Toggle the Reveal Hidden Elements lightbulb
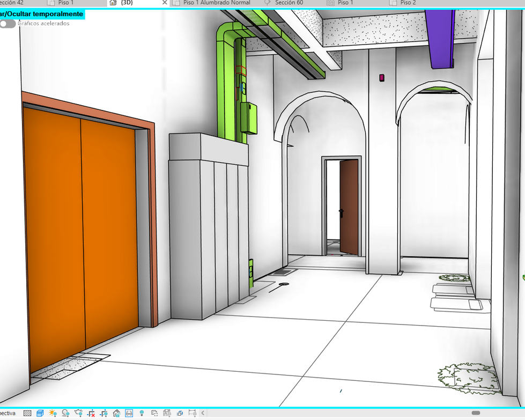 coord(142,413)
